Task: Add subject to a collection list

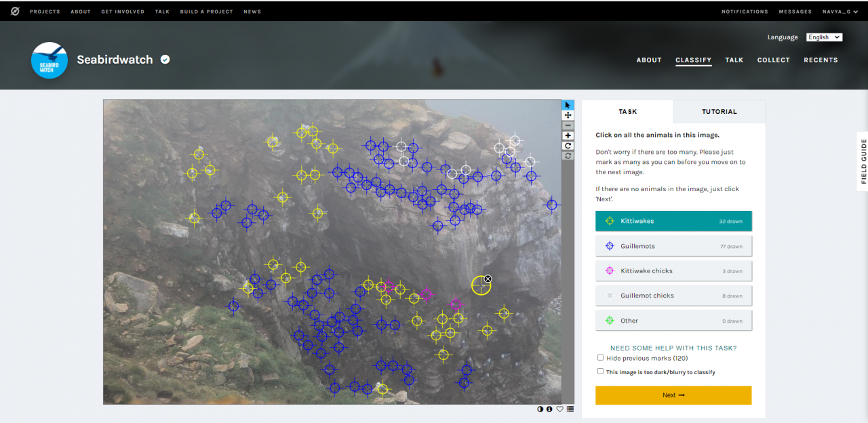Action: [x=570, y=409]
